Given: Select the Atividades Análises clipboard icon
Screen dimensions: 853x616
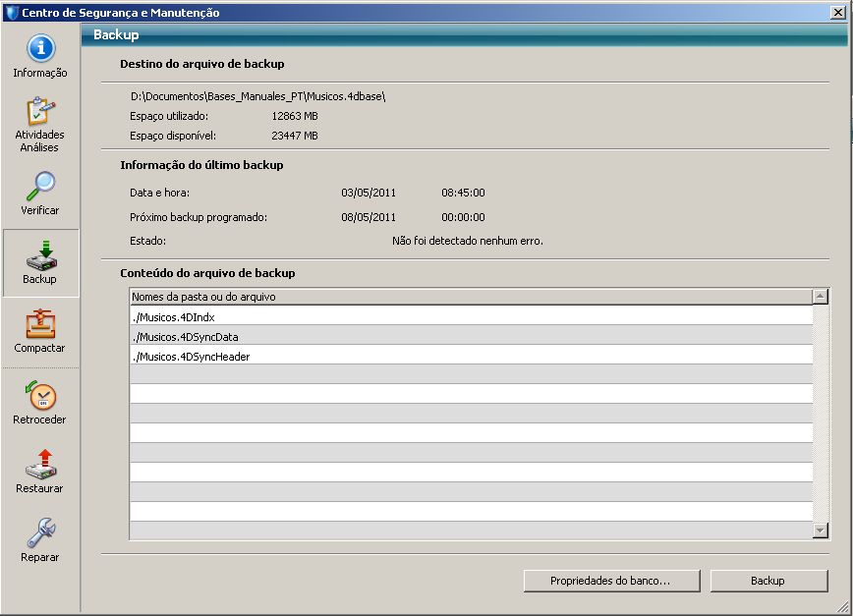Looking at the screenshot, I should [x=40, y=111].
